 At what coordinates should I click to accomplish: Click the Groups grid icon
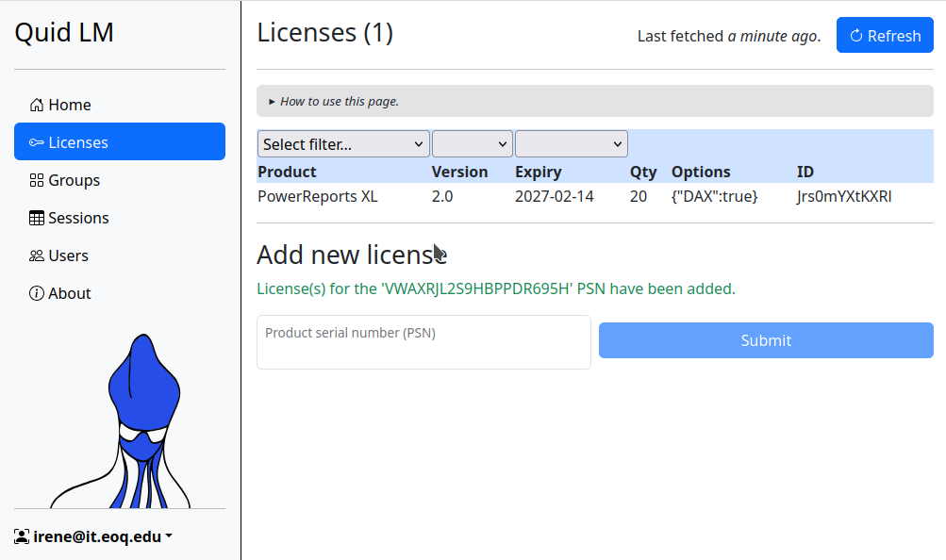[x=37, y=180]
